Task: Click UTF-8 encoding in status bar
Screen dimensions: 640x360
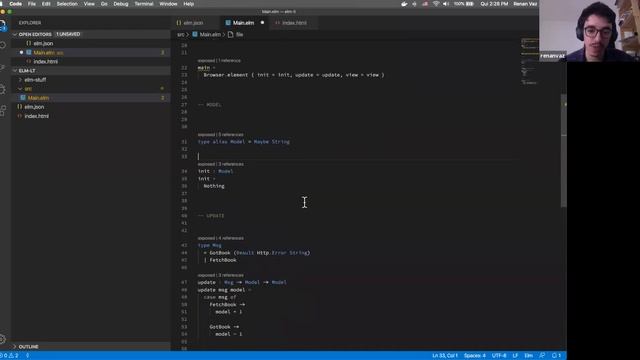Action: [x=499, y=356]
